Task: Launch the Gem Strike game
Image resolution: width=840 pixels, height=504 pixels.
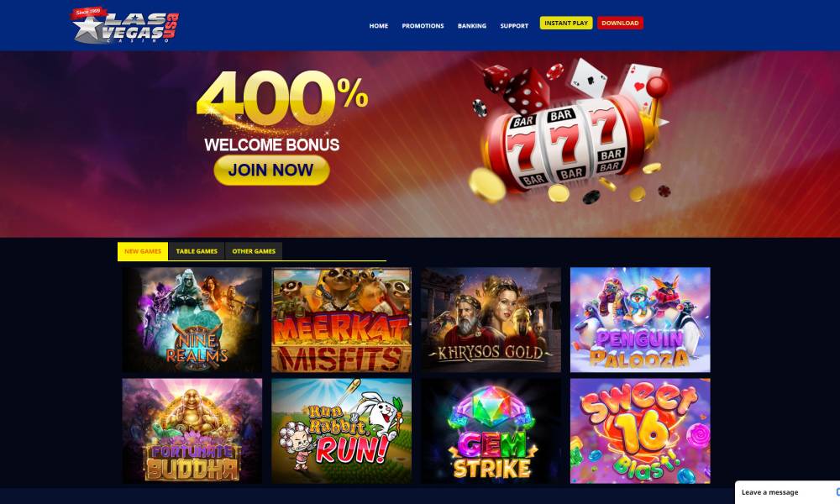Action: (491, 431)
